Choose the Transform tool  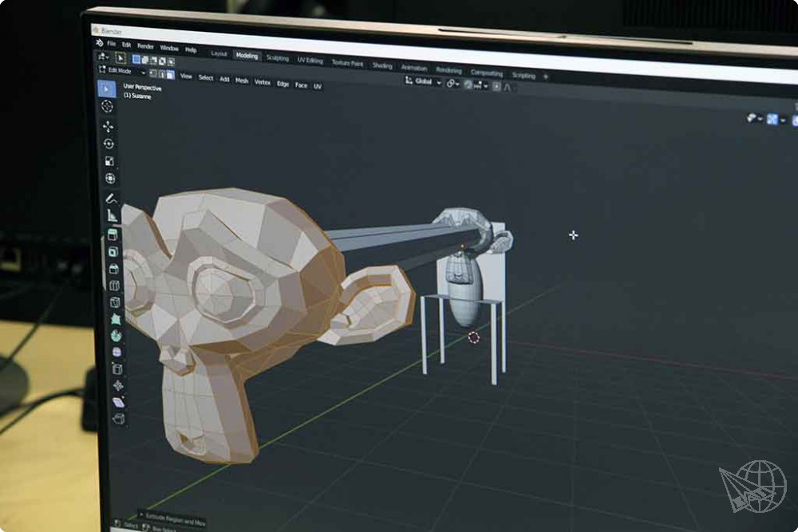(110, 179)
